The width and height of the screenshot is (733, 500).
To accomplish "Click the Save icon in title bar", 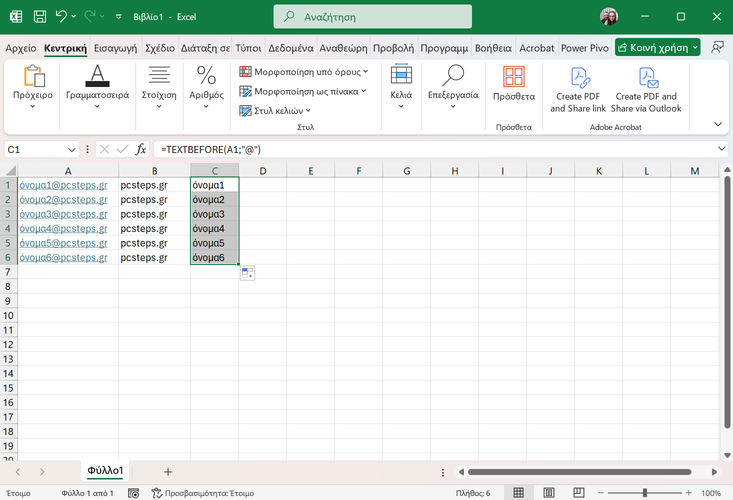I will 38,17.
